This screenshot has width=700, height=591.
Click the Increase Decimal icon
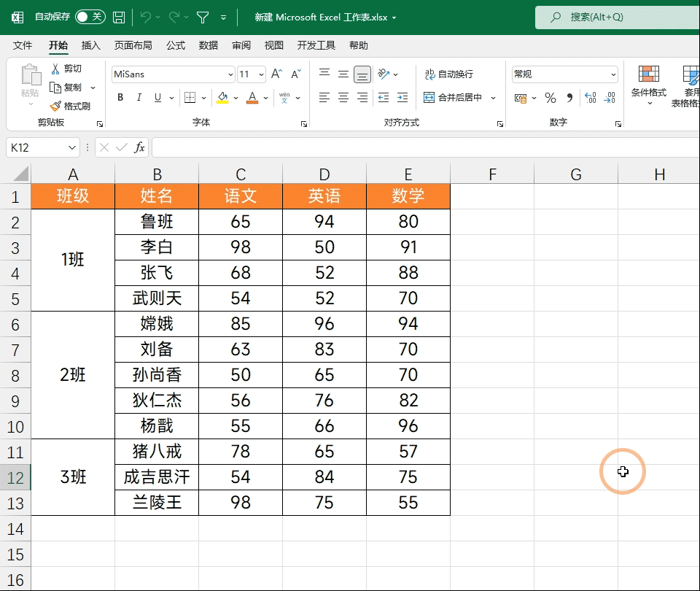click(590, 98)
